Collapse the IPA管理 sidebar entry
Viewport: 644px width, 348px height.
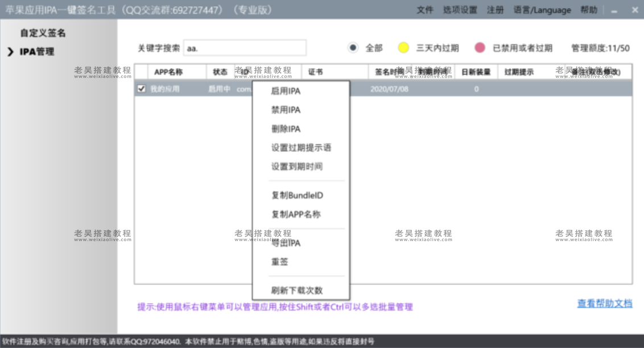(x=11, y=51)
